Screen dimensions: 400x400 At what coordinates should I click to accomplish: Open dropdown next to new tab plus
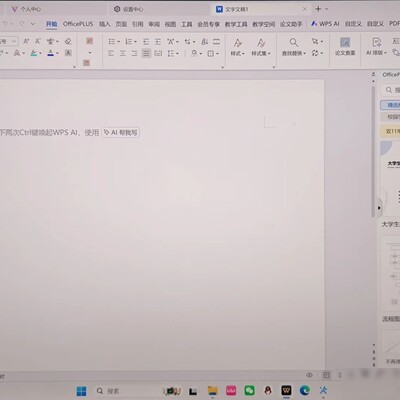pyautogui.click(x=326, y=9)
